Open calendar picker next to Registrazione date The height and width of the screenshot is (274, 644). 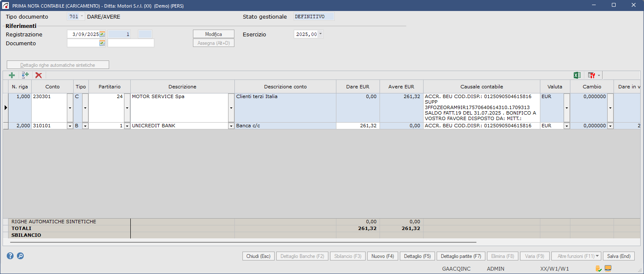tap(102, 34)
